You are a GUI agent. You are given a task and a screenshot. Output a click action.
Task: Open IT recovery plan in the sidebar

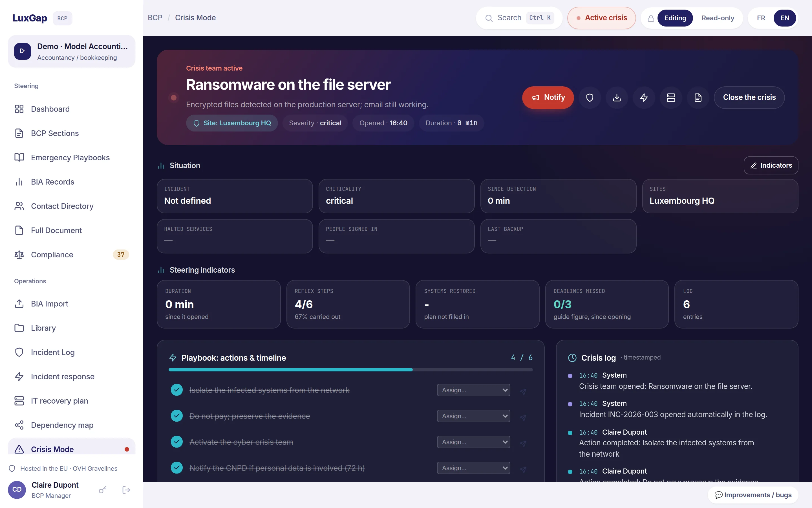click(71, 401)
